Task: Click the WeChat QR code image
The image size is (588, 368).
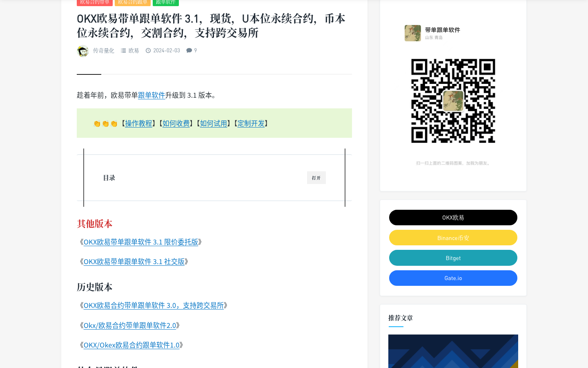Action: (453, 101)
